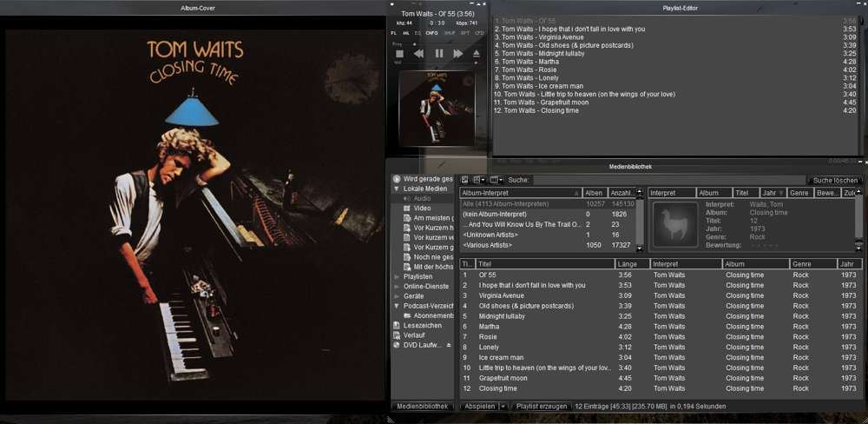Click the Medienbibliothek button at the bottom
The image size is (868, 424).
pos(423,407)
